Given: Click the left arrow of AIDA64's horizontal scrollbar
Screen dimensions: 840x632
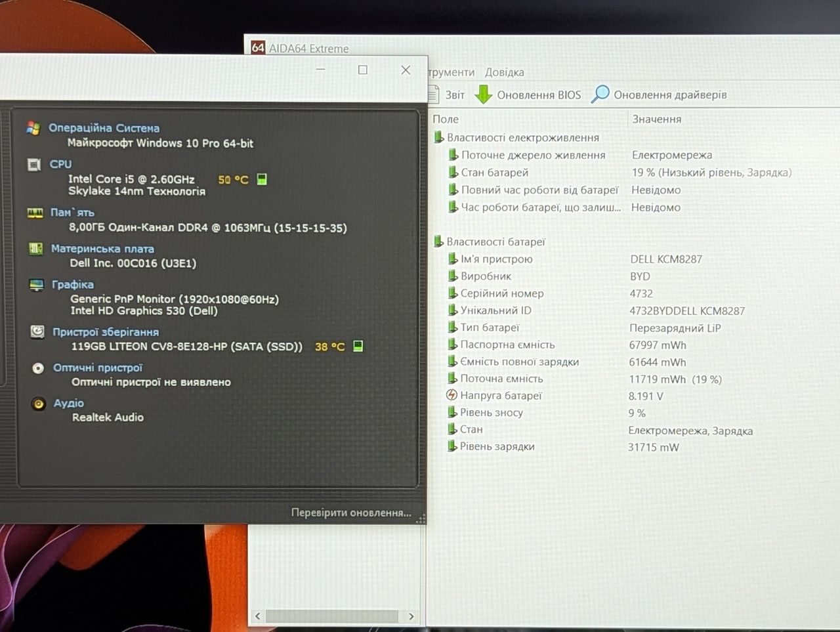Looking at the screenshot, I should (257, 616).
